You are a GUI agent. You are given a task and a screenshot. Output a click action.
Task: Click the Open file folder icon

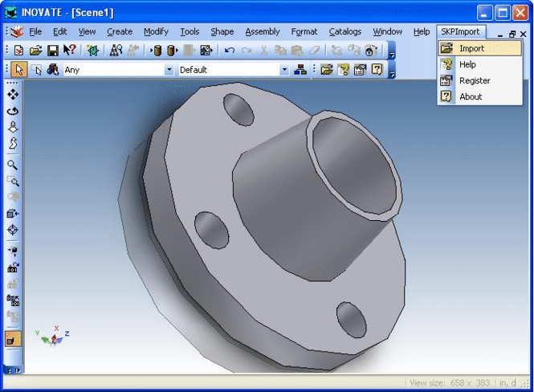tap(35, 51)
